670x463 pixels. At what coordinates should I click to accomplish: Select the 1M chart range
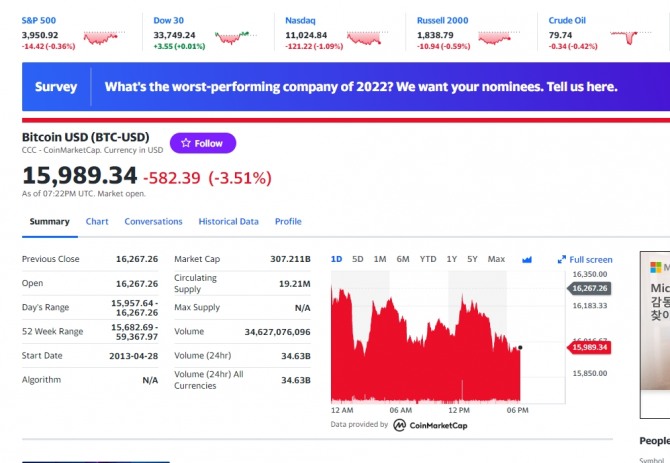point(380,259)
